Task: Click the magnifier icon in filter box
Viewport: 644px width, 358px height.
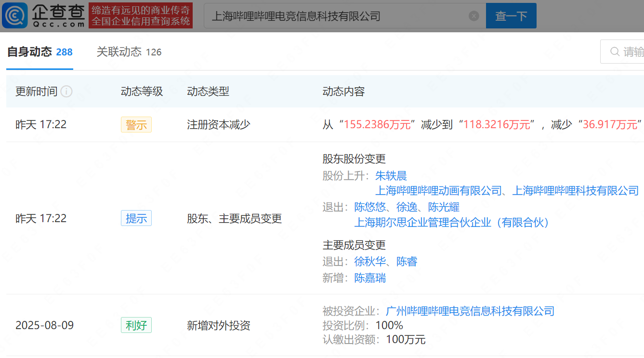Action: 615,52
